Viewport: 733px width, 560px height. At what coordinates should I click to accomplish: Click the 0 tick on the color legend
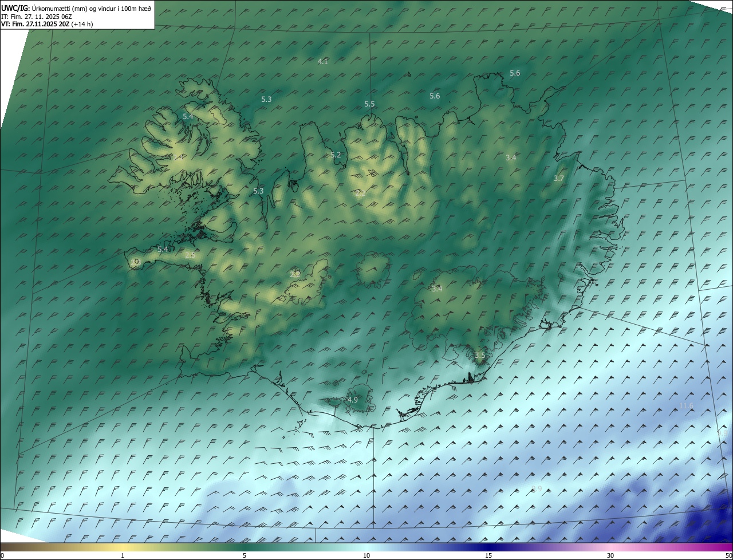pos(2,555)
